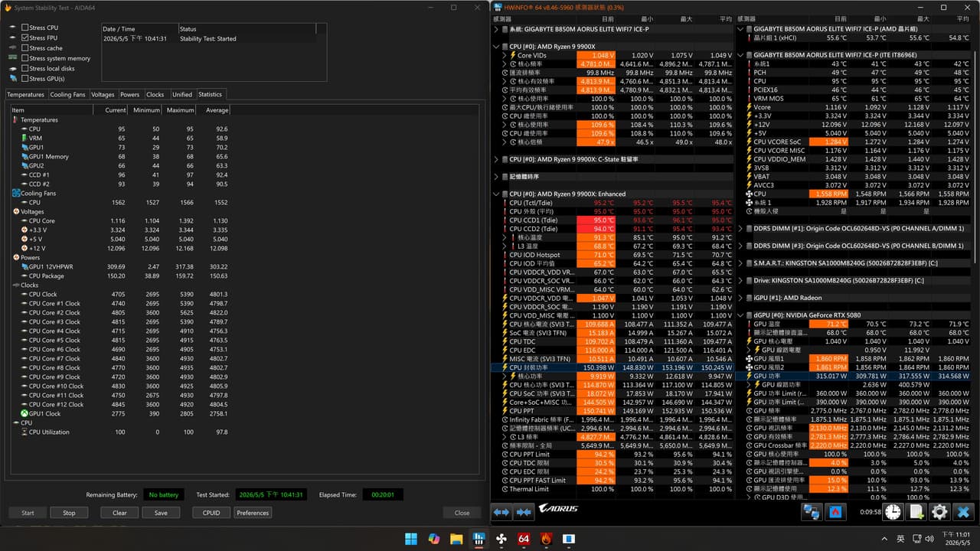Image resolution: width=980 pixels, height=551 pixels.
Task: Open File Explorer from taskbar
Action: [456, 538]
